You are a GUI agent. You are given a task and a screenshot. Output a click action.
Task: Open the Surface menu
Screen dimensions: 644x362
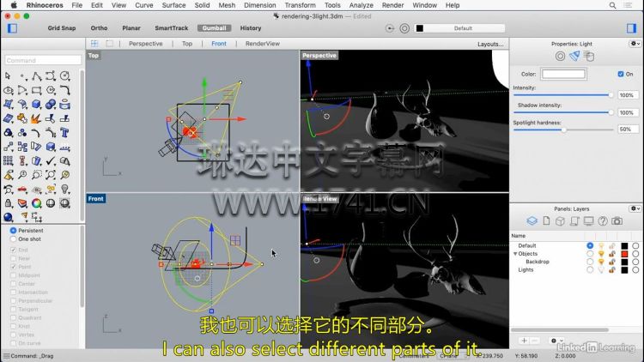click(x=173, y=5)
